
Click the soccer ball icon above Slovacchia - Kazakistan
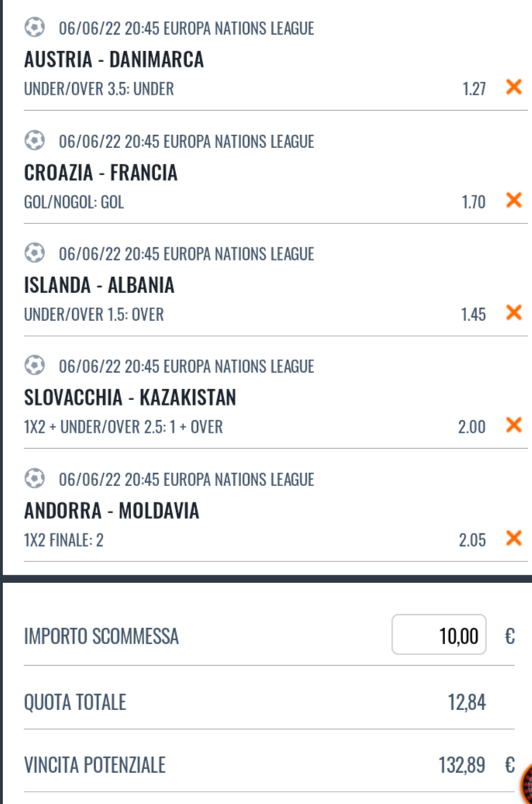34,366
